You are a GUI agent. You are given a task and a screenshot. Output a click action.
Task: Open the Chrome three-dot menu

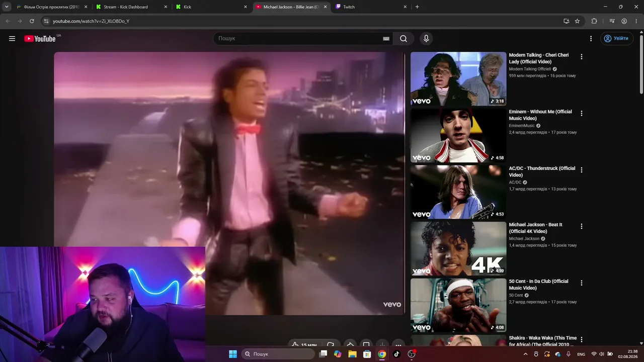pyautogui.click(x=636, y=21)
